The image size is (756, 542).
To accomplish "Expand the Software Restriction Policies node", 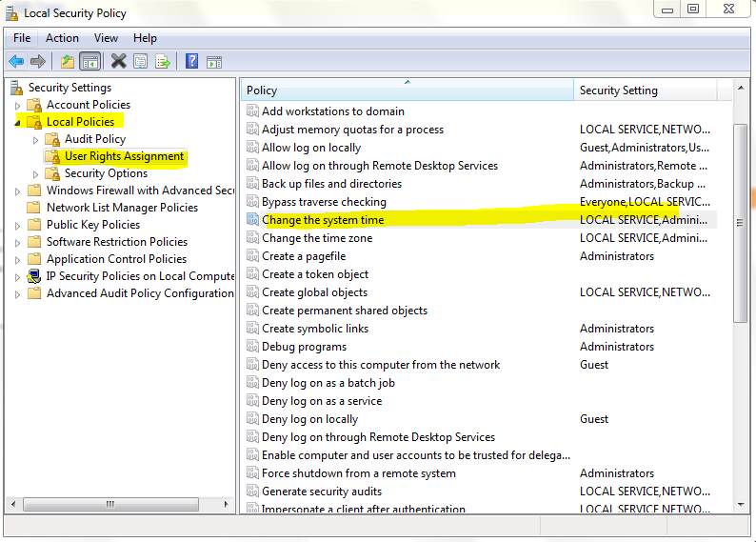I will click(x=18, y=243).
